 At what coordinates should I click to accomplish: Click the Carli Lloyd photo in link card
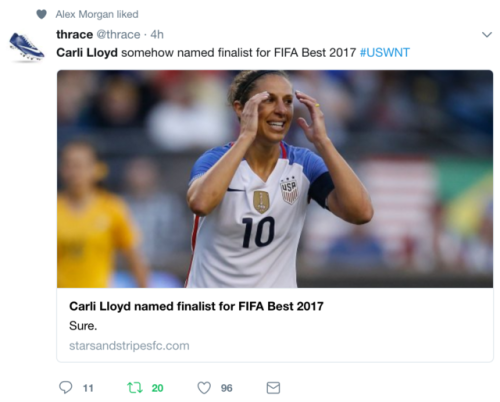[x=275, y=179]
